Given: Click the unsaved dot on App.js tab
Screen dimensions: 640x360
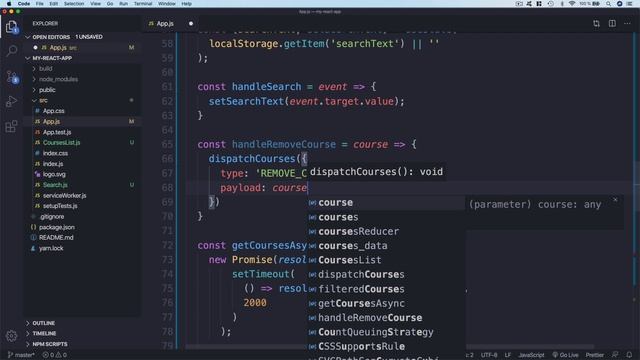Looking at the screenshot, I should (x=191, y=24).
